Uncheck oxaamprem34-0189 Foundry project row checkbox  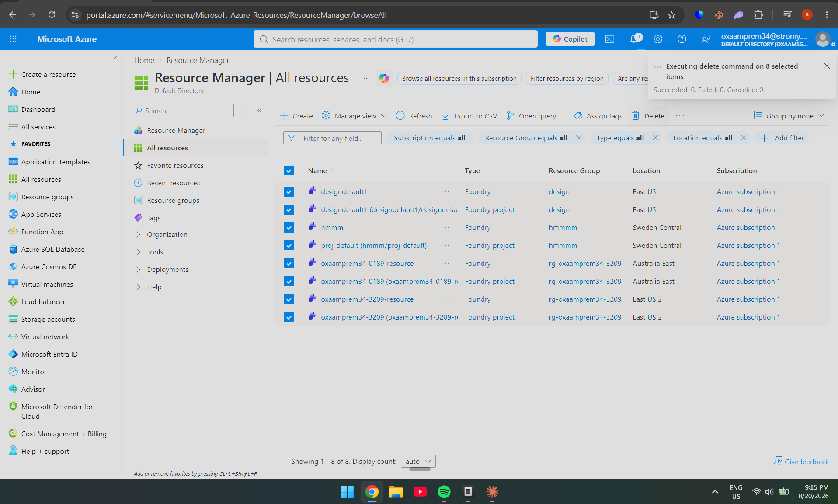[289, 281]
